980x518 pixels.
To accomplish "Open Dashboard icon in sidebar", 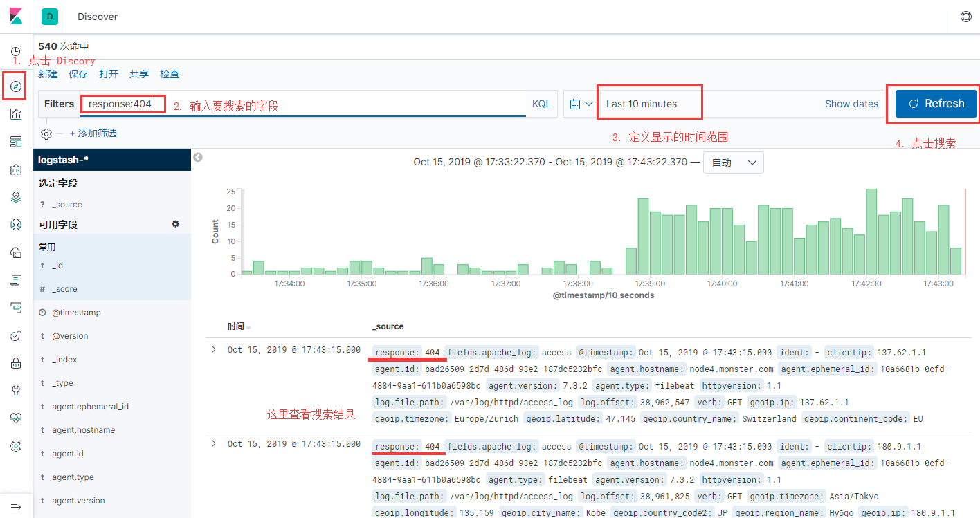I will point(15,142).
